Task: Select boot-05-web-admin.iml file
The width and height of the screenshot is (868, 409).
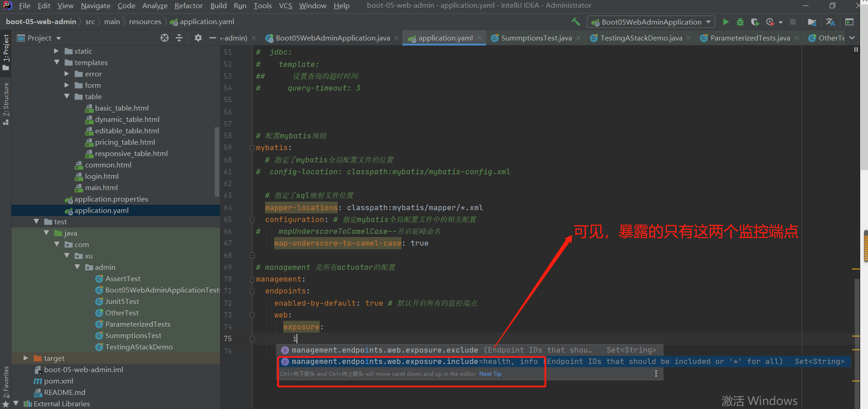Action: 83,369
